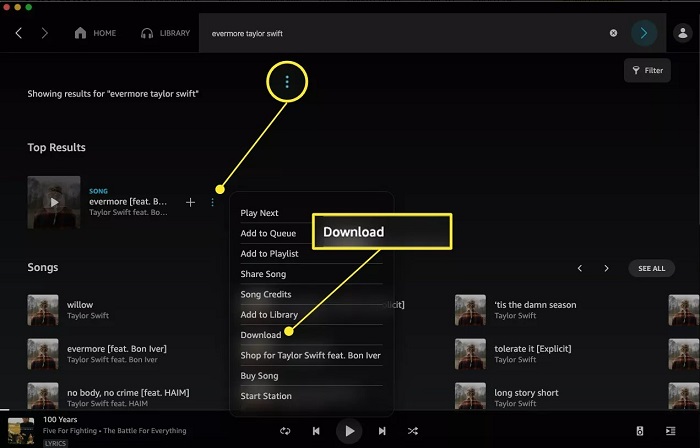The width and height of the screenshot is (700, 448).
Task: Choose Add to Queue from the context menu
Action: tap(268, 233)
